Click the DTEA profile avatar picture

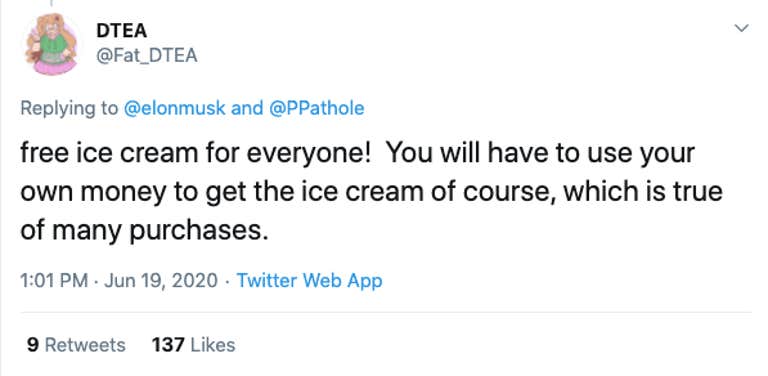pyautogui.click(x=51, y=44)
